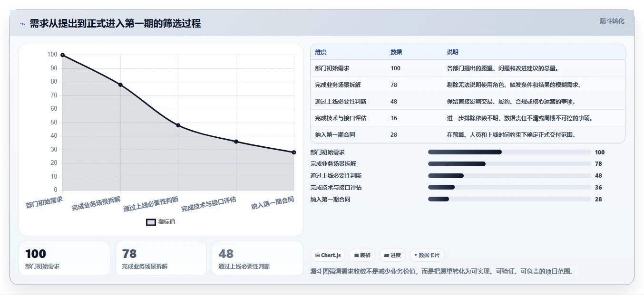
Task: Click the 纳入第一期合同 progress bar
Action: [x=509, y=200]
